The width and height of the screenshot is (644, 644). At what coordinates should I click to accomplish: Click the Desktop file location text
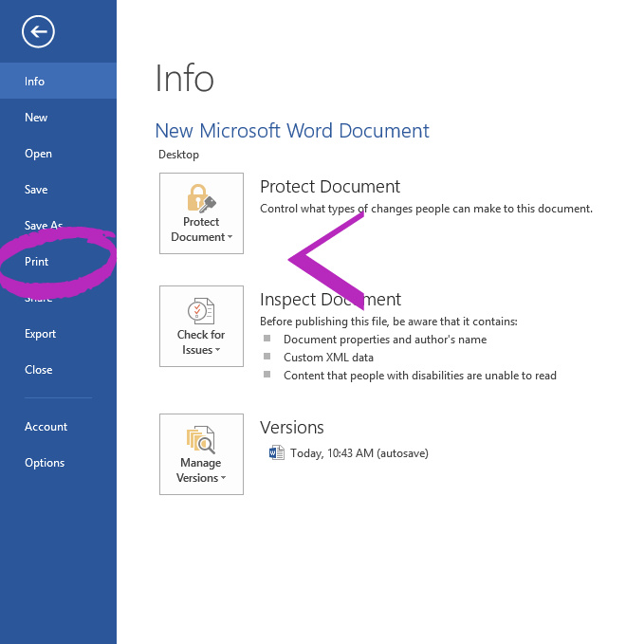[178, 155]
